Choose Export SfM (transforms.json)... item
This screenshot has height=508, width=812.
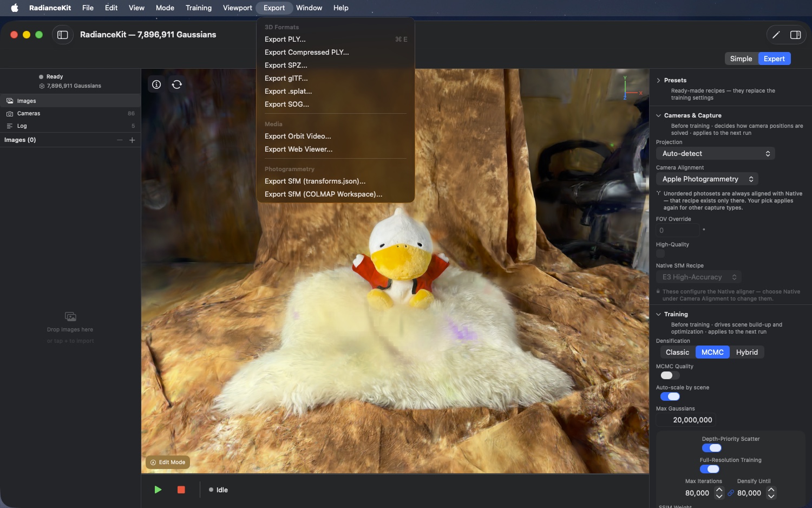[x=336, y=181]
